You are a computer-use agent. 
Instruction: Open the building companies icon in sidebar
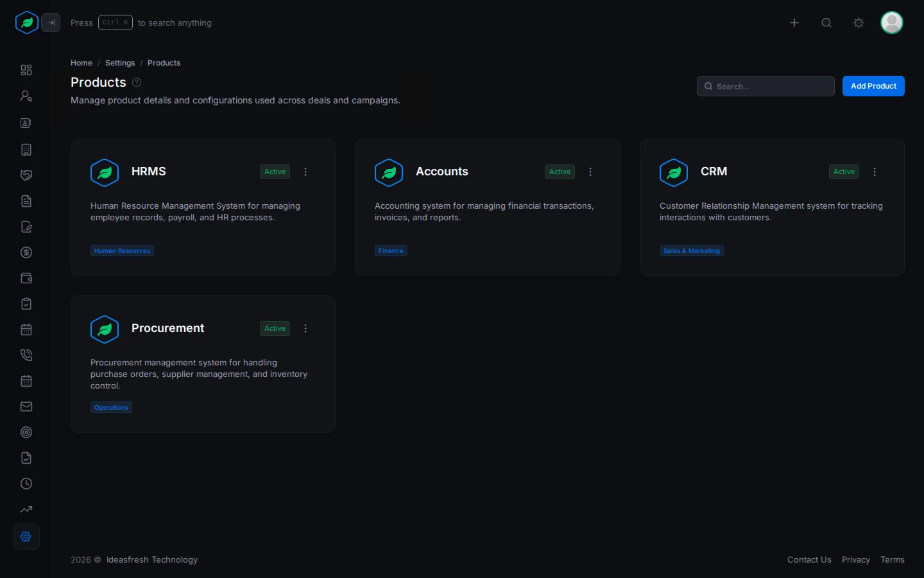pos(26,150)
